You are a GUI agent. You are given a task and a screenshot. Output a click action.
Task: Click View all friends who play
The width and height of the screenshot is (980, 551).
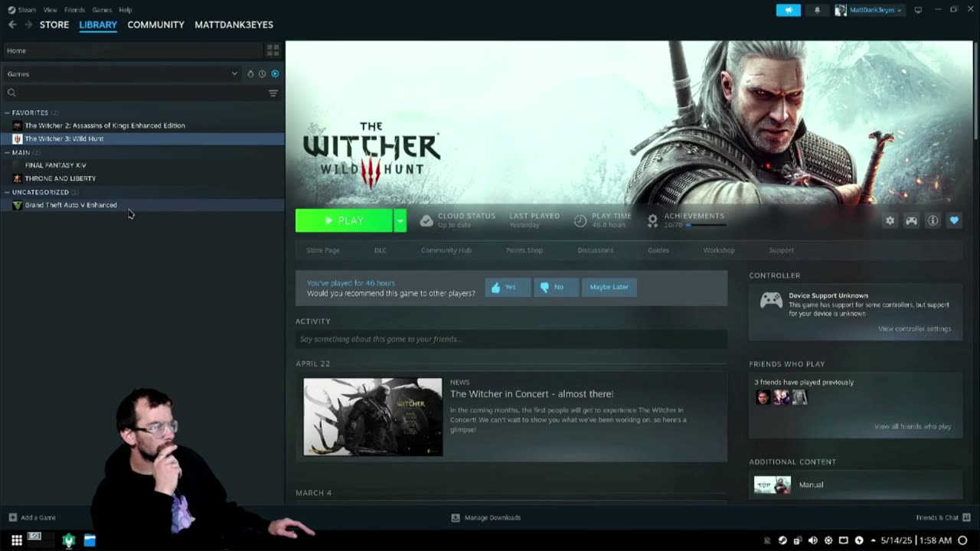[x=913, y=426]
